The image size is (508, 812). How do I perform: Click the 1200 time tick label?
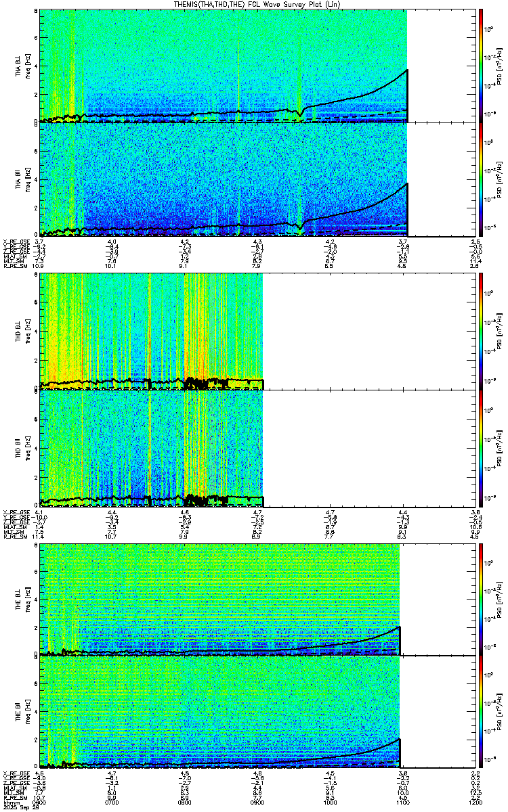(x=475, y=803)
